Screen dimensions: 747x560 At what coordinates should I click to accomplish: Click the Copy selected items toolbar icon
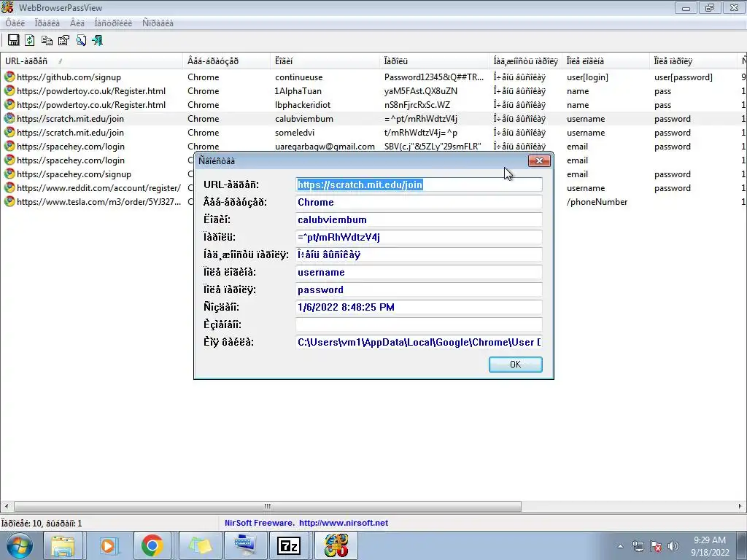tap(47, 41)
